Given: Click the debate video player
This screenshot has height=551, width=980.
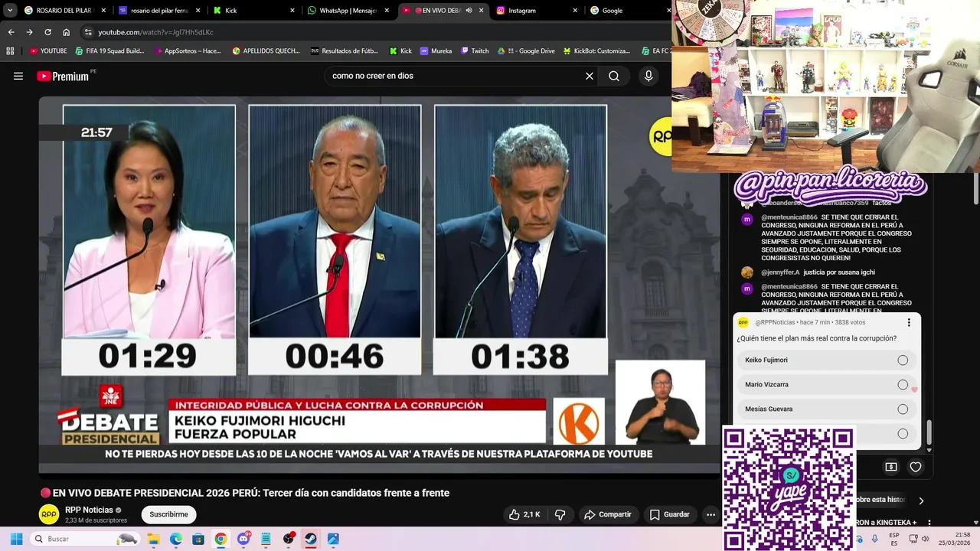Looking at the screenshot, I should (x=380, y=284).
